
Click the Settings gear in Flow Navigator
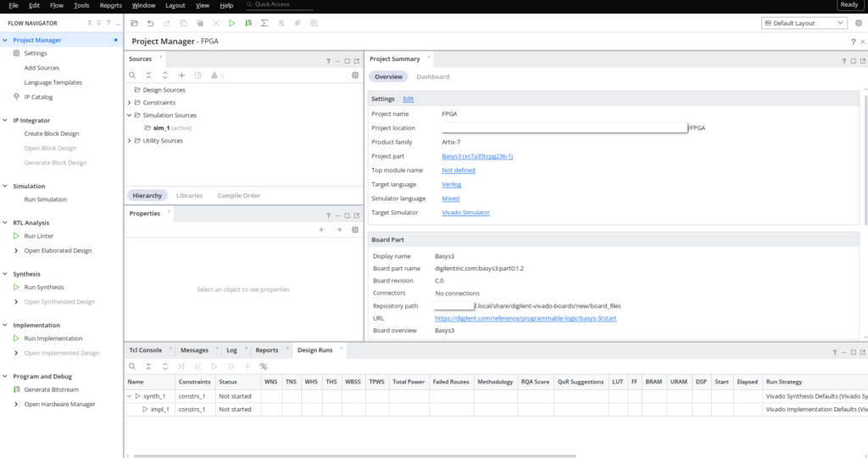pyautogui.click(x=16, y=53)
